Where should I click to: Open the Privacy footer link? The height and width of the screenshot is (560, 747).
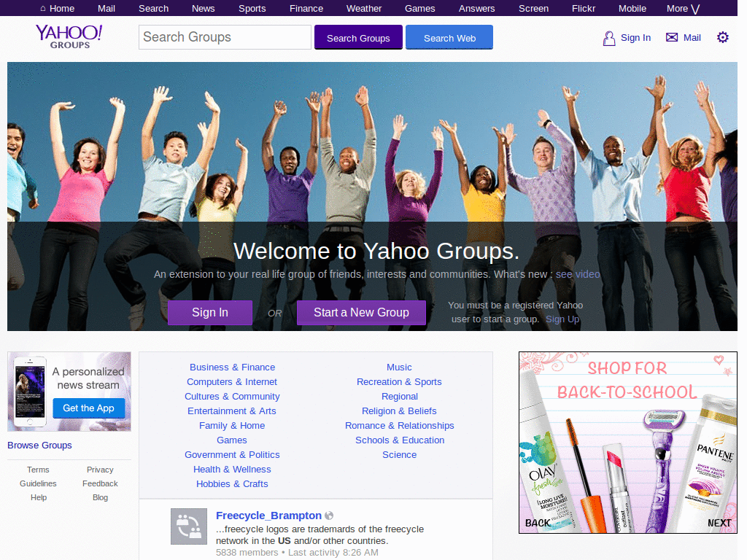click(x=100, y=470)
